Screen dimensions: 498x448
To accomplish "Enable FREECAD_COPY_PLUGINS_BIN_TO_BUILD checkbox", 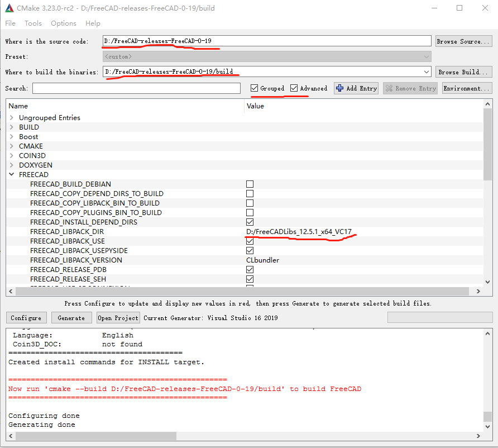I will (x=250, y=213).
